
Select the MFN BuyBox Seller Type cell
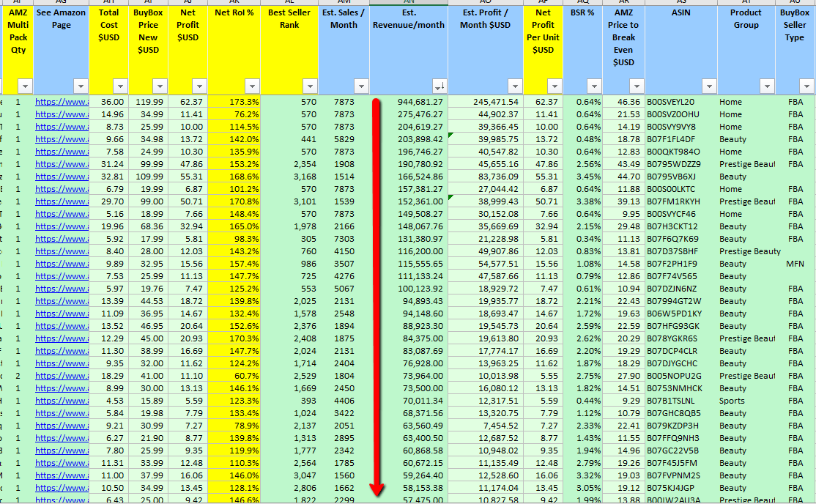point(795,264)
